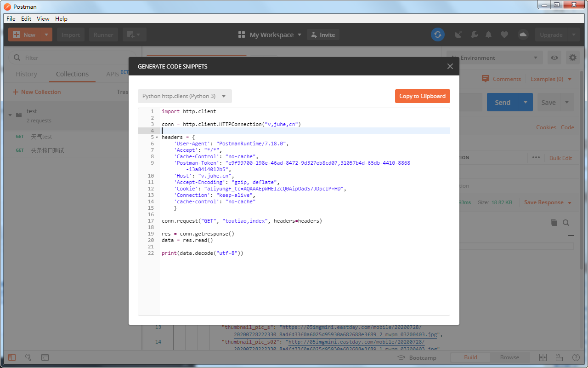
Task: Toggle the sidebar icon in status bar
Action: point(12,357)
